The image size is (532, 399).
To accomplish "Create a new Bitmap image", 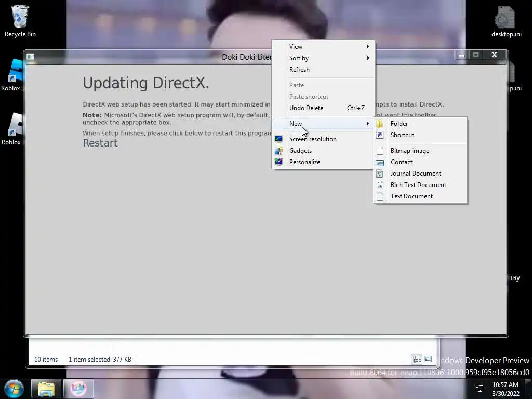I will point(420,151).
